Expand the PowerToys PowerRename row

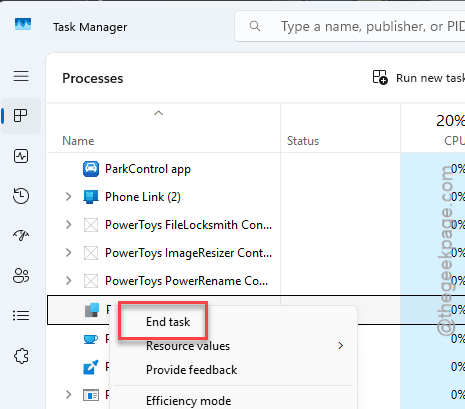point(69,281)
